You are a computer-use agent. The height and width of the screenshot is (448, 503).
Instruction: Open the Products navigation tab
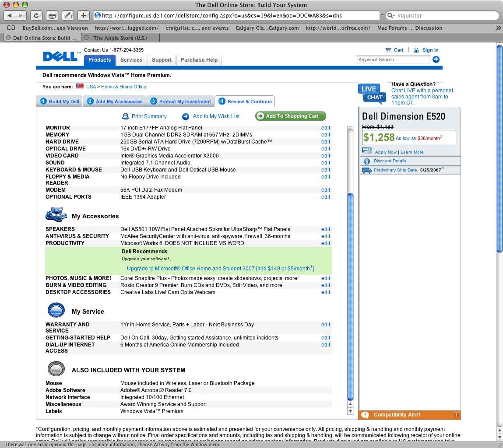99,60
